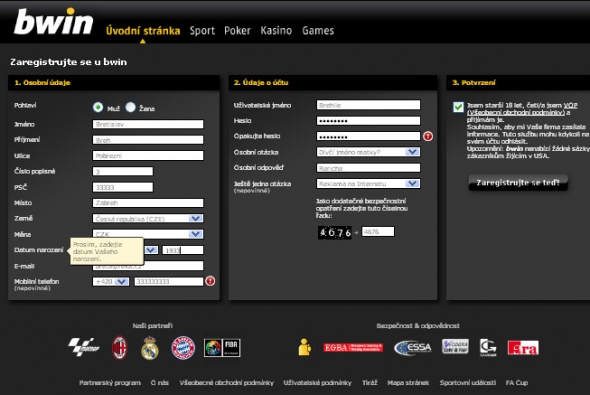Click the captcha answer input field
This screenshot has height=395, width=590.
pos(378,232)
